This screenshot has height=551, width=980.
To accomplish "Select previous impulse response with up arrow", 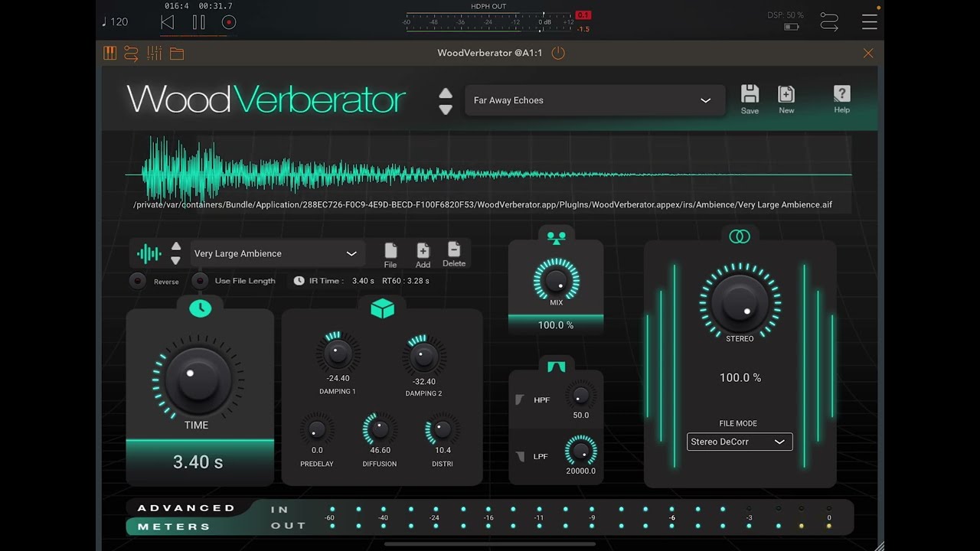I will [176, 246].
